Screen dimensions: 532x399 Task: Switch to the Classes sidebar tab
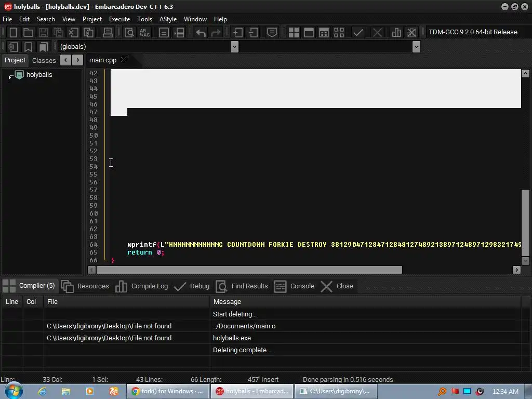click(x=44, y=60)
